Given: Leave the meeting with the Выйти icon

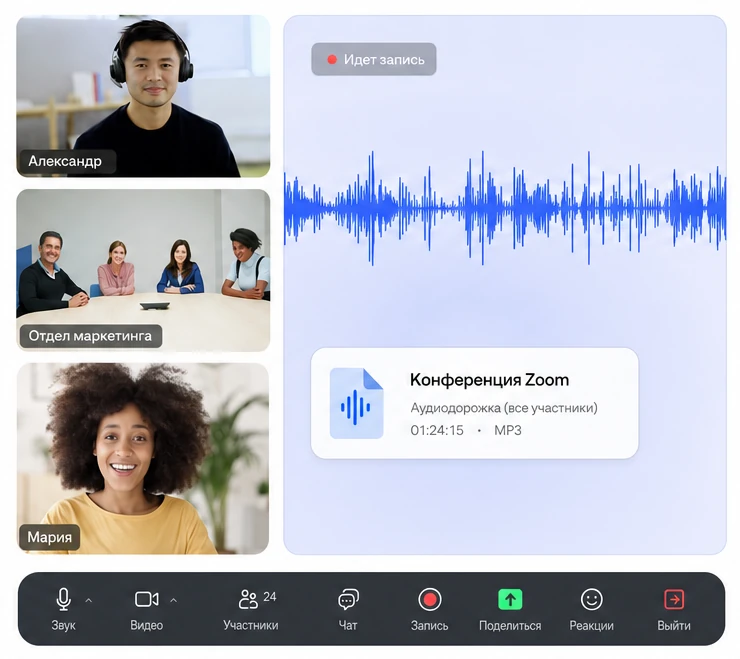Looking at the screenshot, I should [x=674, y=600].
